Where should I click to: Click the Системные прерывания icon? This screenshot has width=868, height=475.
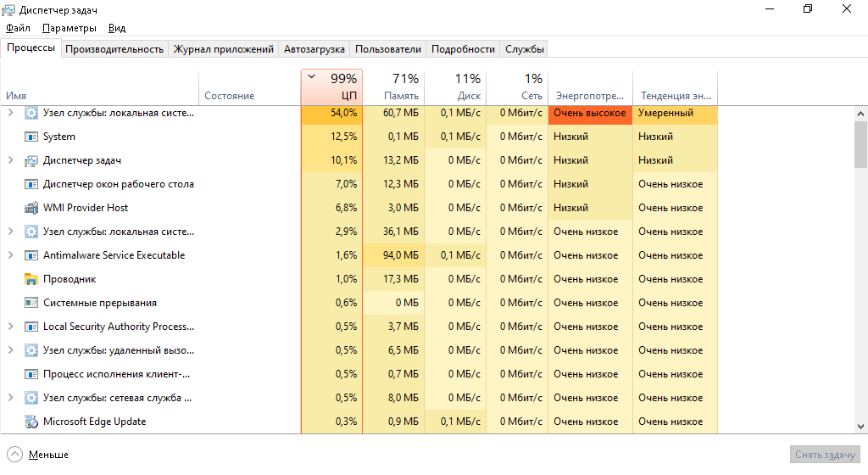click(31, 304)
